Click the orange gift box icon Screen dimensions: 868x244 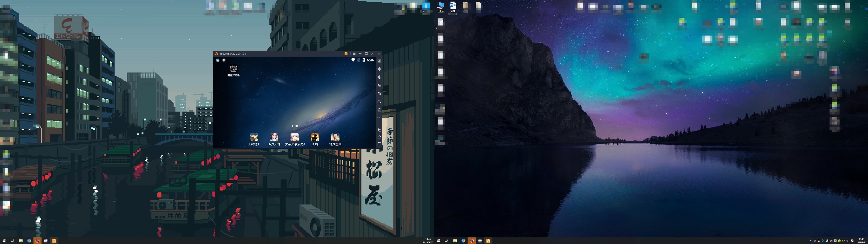[x=346, y=54]
